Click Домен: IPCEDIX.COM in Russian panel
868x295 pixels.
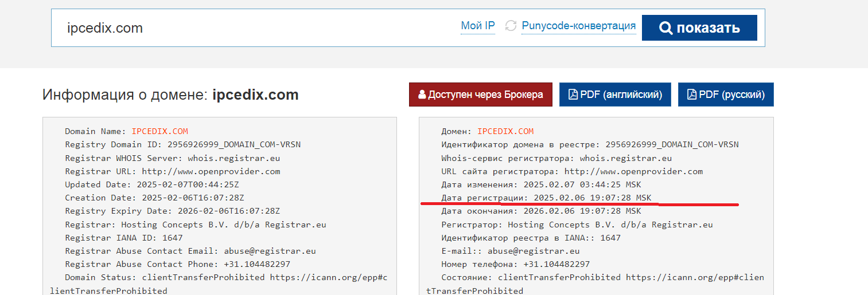click(488, 131)
